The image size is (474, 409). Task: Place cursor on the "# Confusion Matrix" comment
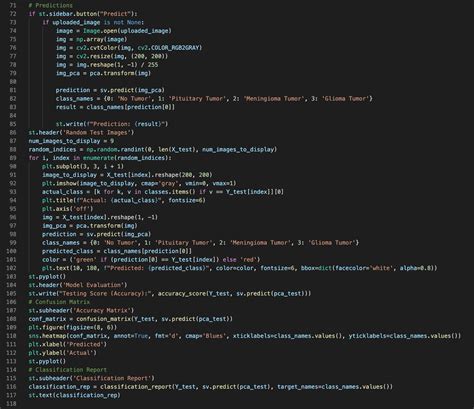tap(59, 302)
